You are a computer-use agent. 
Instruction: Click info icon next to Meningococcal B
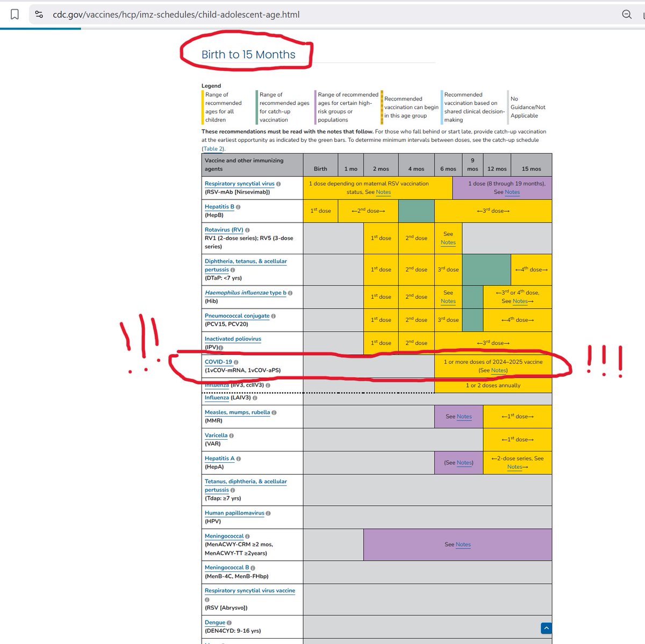[253, 568]
